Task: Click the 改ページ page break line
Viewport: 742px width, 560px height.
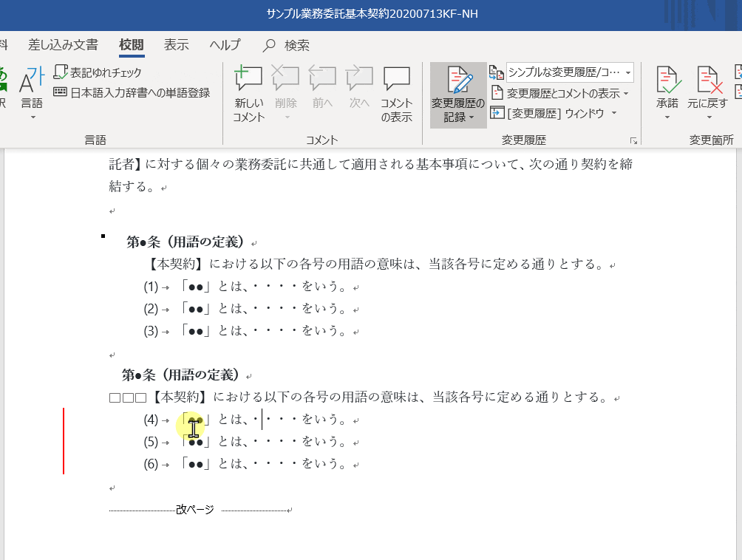Action: [x=200, y=510]
